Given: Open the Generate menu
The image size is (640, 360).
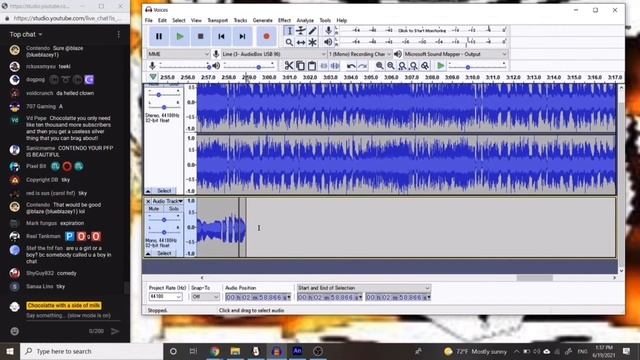Looking at the screenshot, I should [262, 20].
